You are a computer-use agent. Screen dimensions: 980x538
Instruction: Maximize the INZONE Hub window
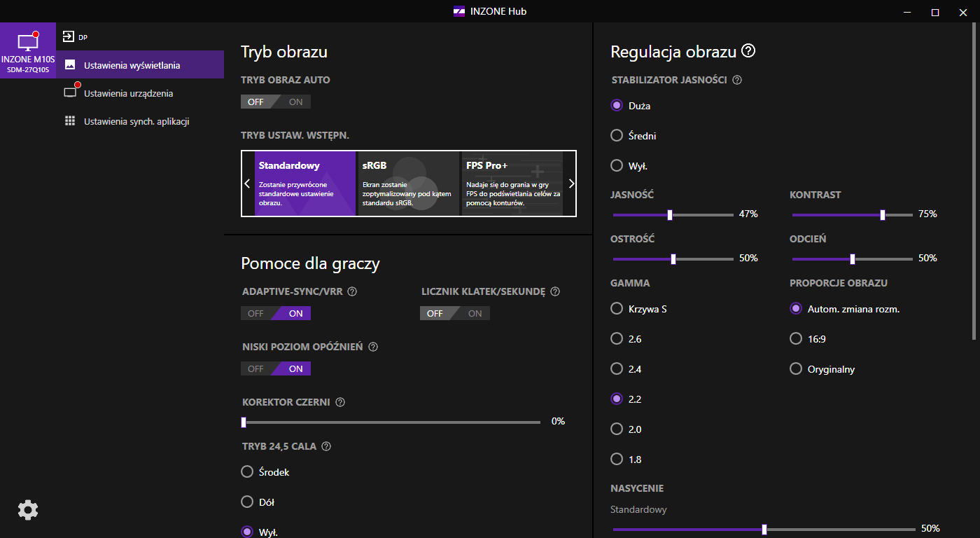coord(934,12)
